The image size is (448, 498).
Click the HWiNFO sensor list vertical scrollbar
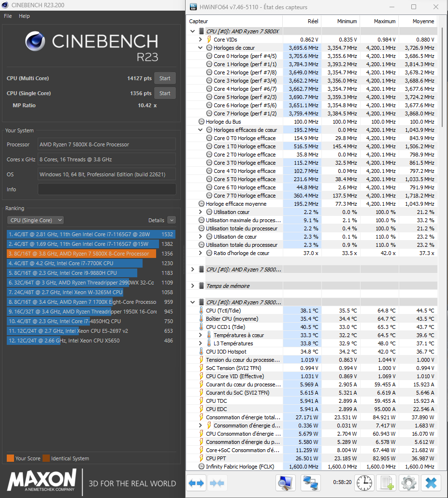[442, 76]
